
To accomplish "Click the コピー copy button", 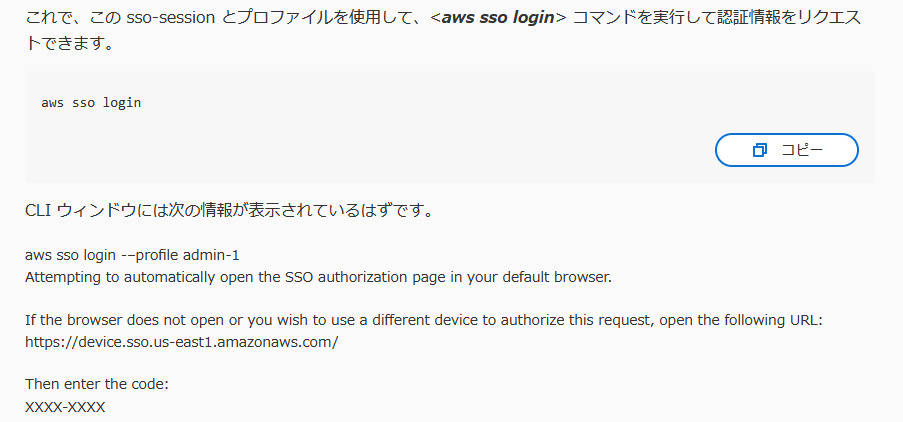I will pyautogui.click(x=787, y=150).
